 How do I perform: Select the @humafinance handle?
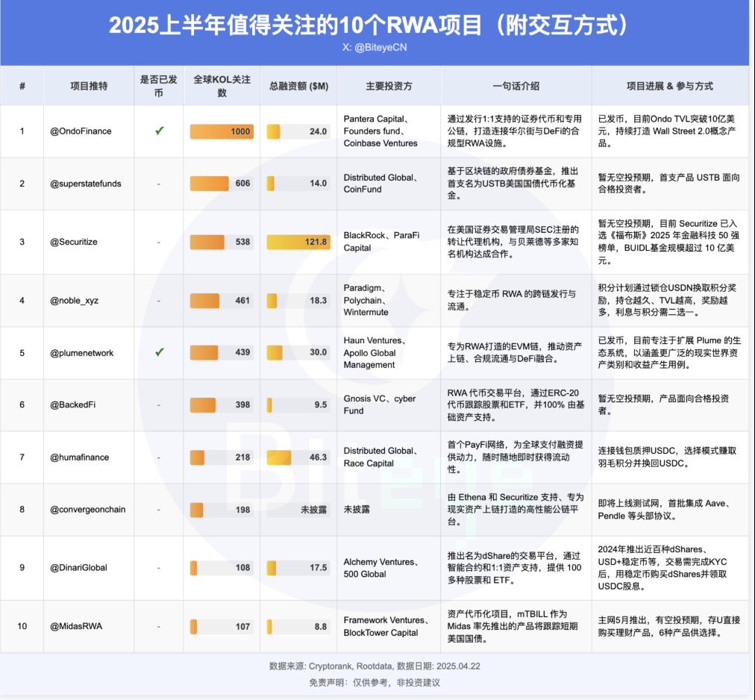(79, 457)
